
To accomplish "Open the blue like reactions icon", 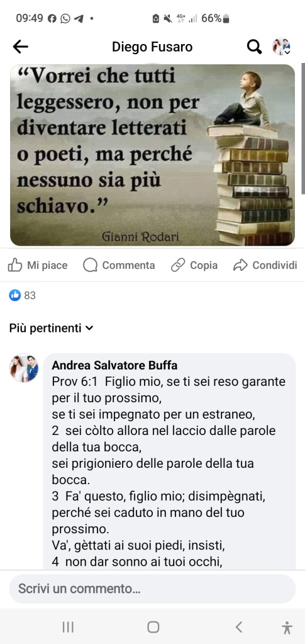I will click(x=14, y=295).
